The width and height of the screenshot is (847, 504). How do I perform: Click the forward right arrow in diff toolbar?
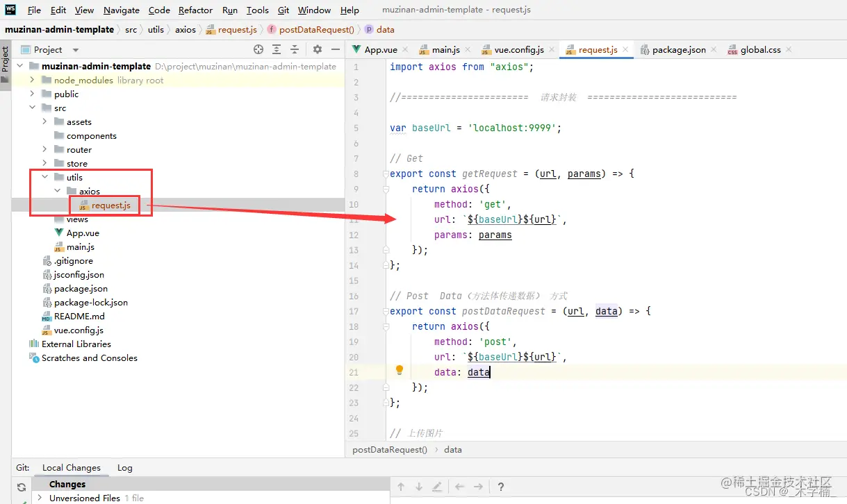point(477,487)
